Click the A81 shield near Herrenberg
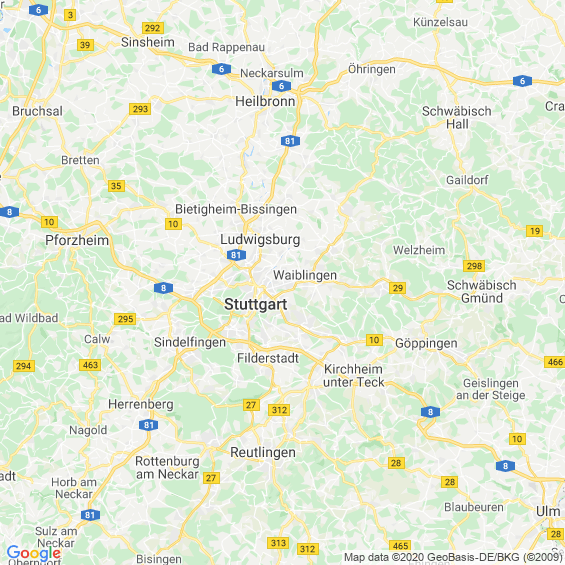Image resolution: width=565 pixels, height=565 pixels. [148, 425]
